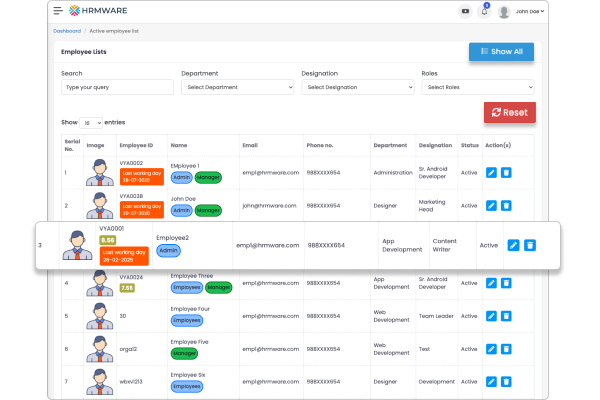Edit Employee Four's record
Image resolution: width=600 pixels, height=400 pixels.
(x=491, y=316)
